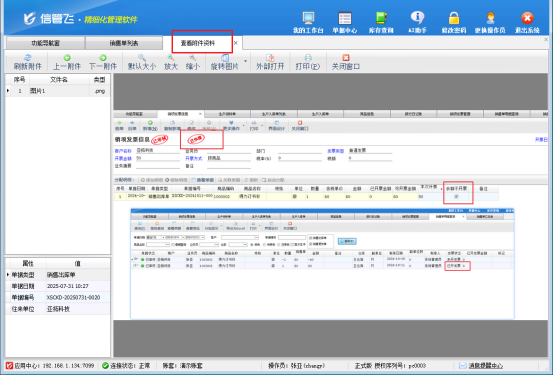The height and width of the screenshot is (376, 554).
Task: Click the 修改密码 lock icon
Action: [454, 23]
